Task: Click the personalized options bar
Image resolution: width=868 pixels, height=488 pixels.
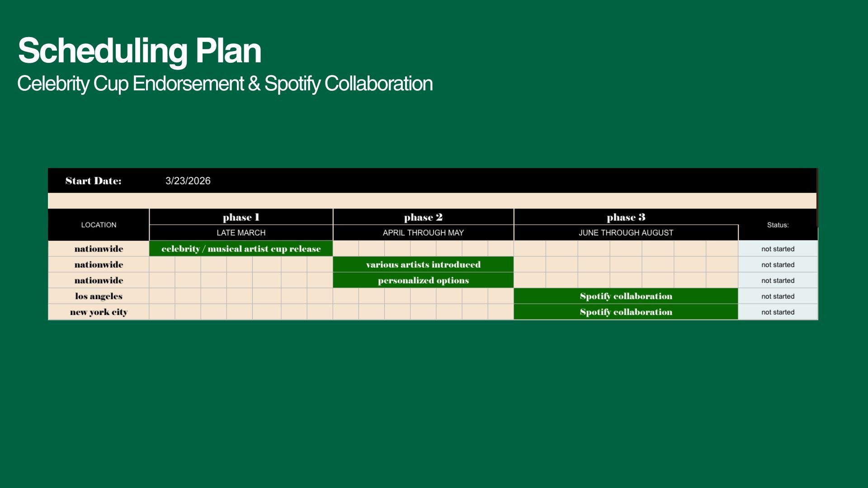Action: point(423,280)
